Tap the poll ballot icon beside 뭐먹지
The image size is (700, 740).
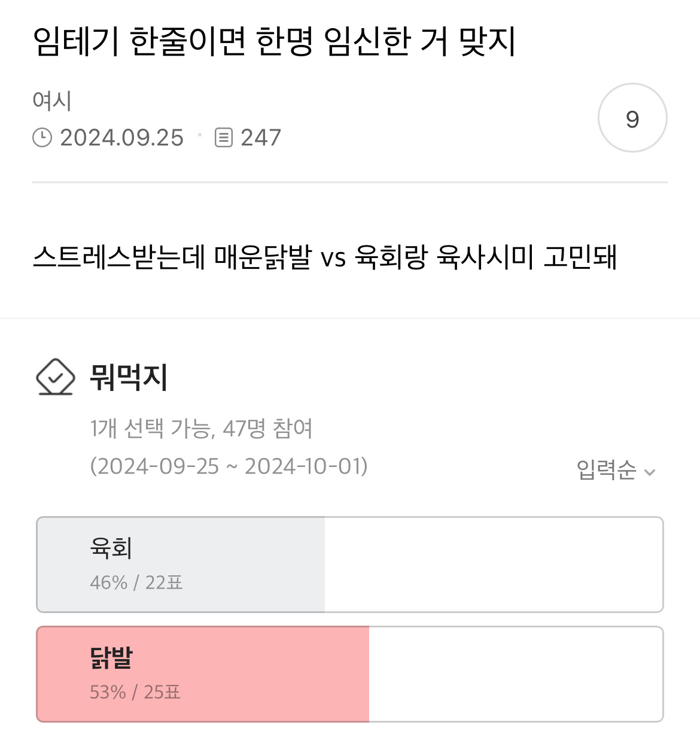56,377
